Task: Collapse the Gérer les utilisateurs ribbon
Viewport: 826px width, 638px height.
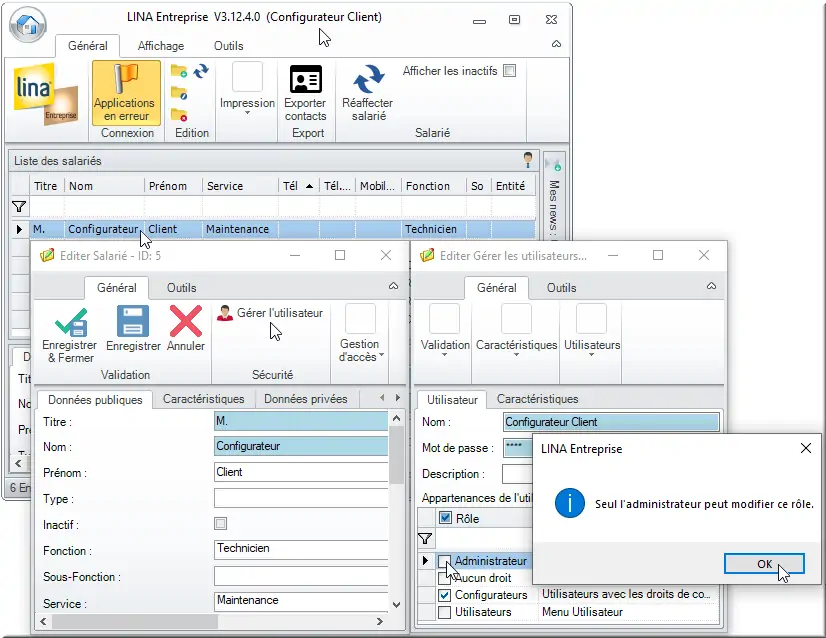Action: coord(711,286)
